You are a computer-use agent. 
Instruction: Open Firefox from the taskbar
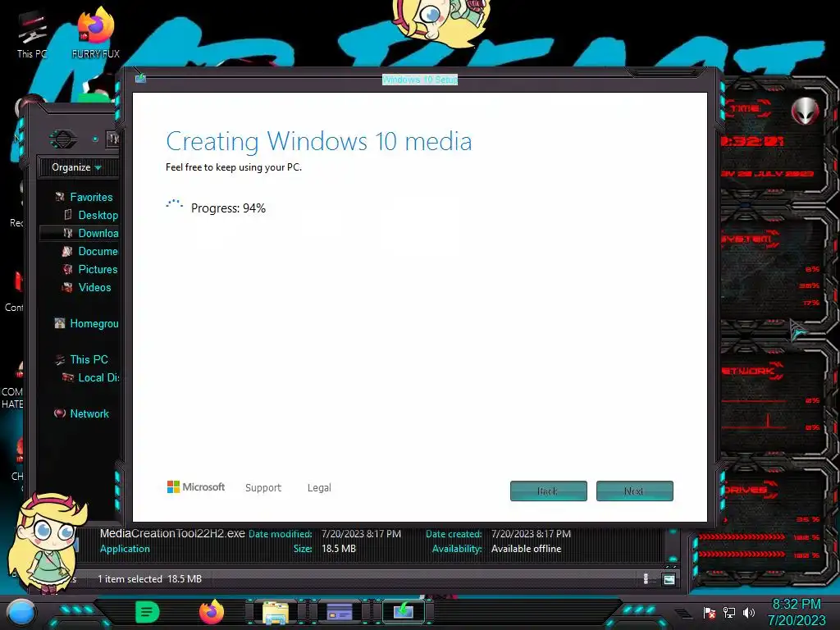click(212, 612)
